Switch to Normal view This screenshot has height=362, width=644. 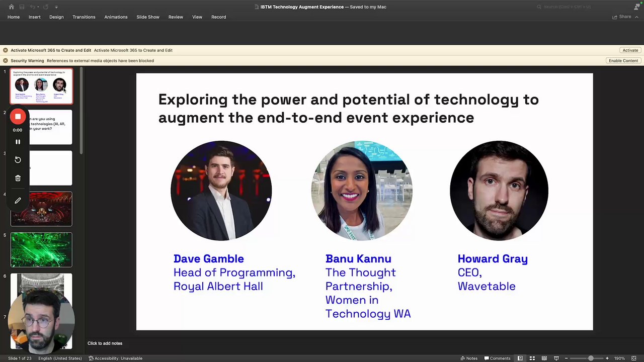[x=520, y=358]
